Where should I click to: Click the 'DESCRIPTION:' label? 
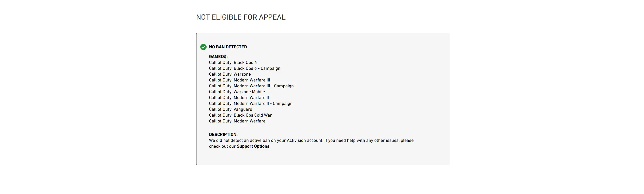pos(223,135)
